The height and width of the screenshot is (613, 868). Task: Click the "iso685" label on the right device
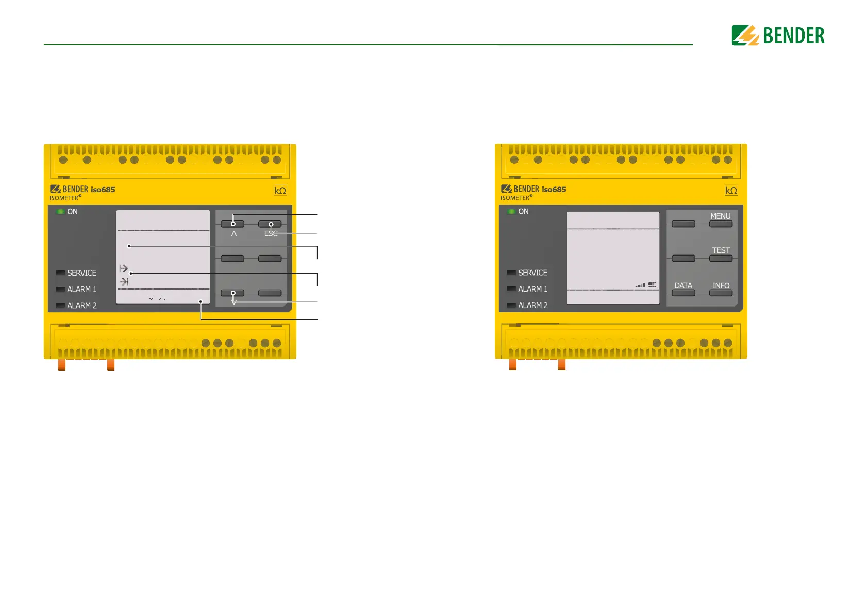click(x=554, y=190)
